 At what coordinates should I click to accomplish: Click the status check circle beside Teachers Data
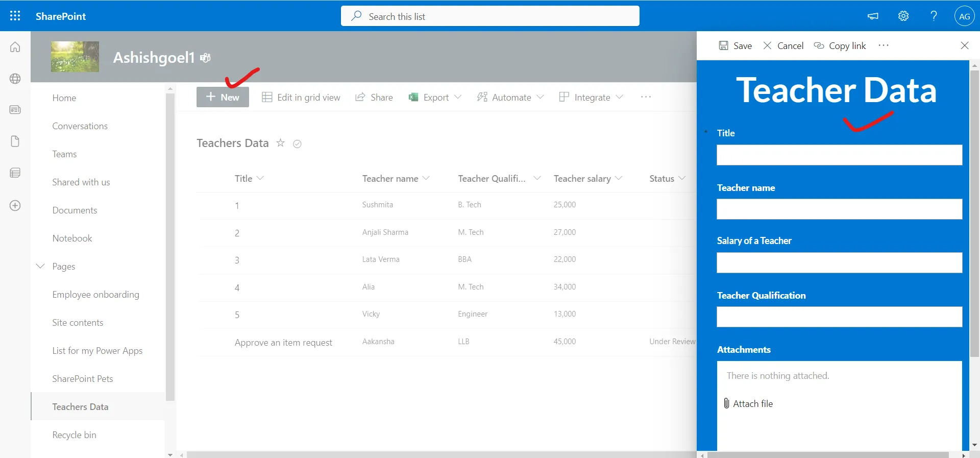tap(297, 144)
